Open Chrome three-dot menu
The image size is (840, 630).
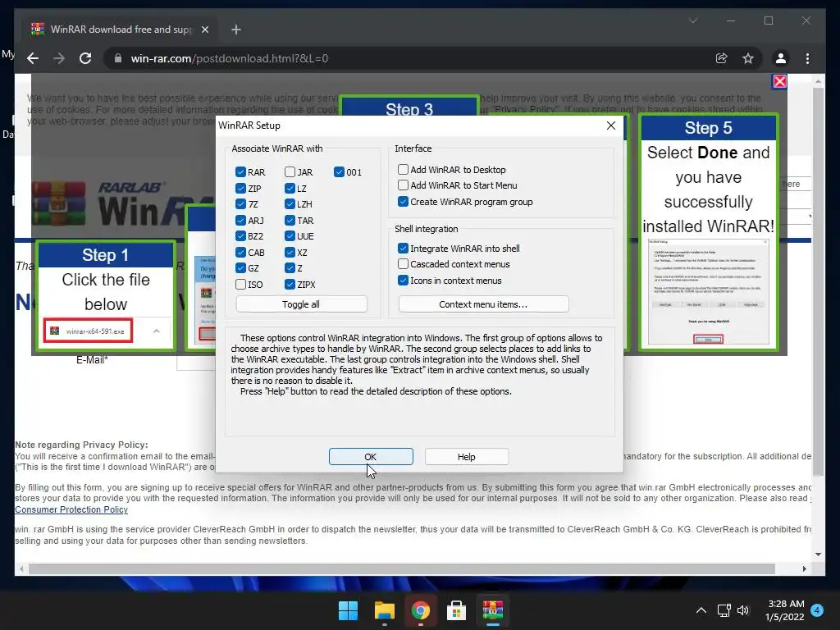807,58
